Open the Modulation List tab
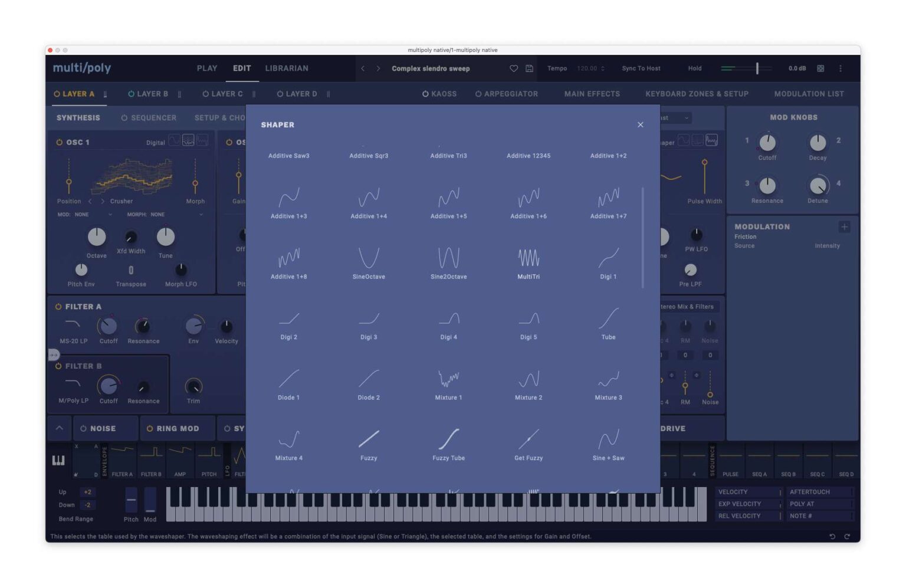 [x=809, y=94]
